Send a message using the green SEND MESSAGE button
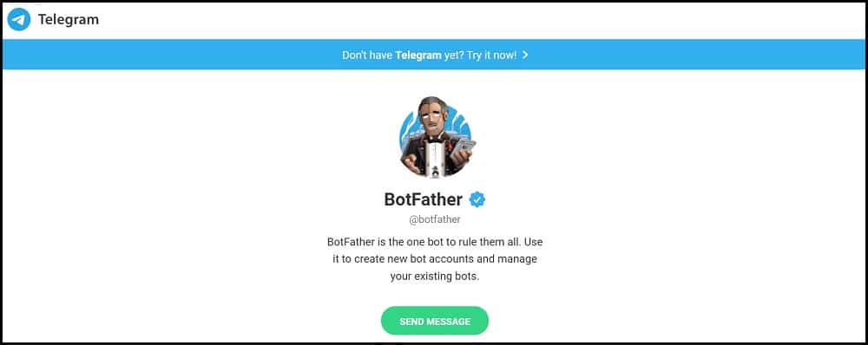 tap(435, 322)
